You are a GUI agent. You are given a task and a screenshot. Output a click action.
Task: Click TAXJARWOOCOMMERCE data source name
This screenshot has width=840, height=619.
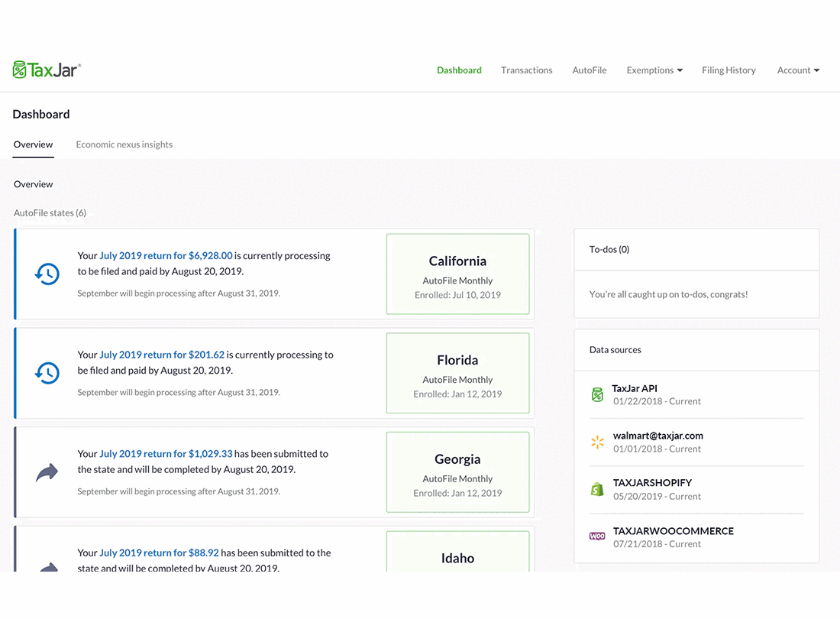pyautogui.click(x=674, y=531)
